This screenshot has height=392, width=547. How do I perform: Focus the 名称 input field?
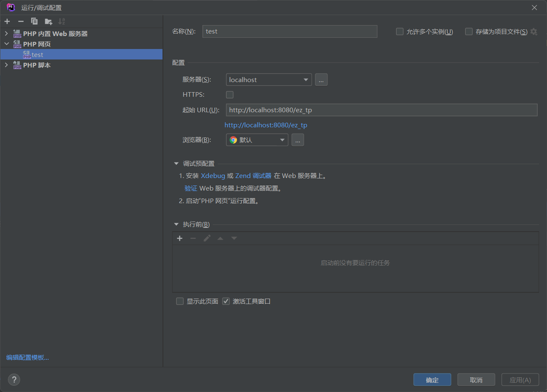point(290,31)
